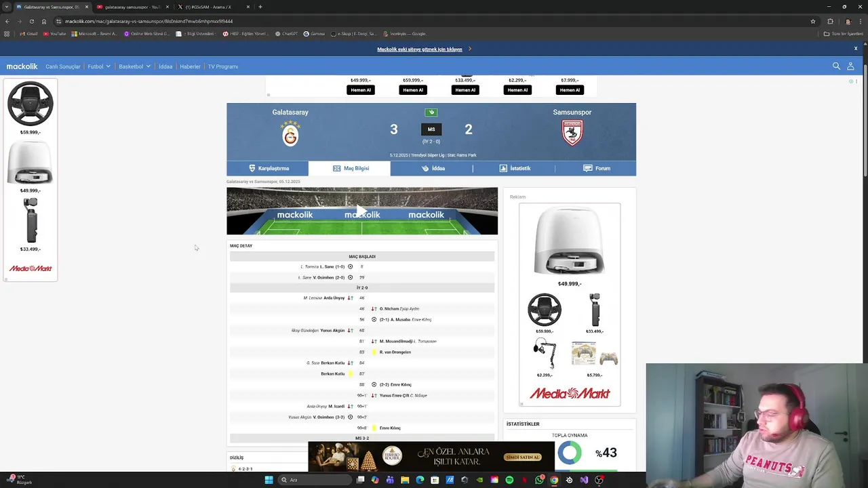
Task: Open File Explorer from taskbar
Action: [x=405, y=480]
